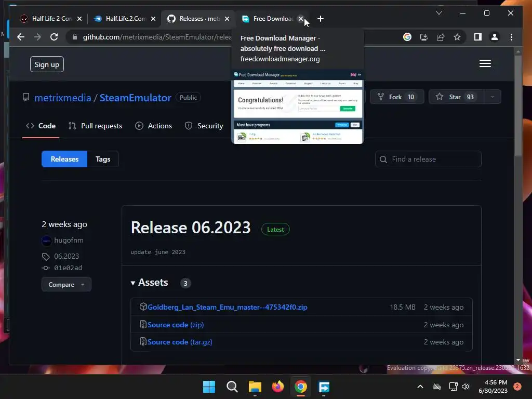The height and width of the screenshot is (399, 532).
Task: Open the tab search chevron
Action: click(x=438, y=13)
